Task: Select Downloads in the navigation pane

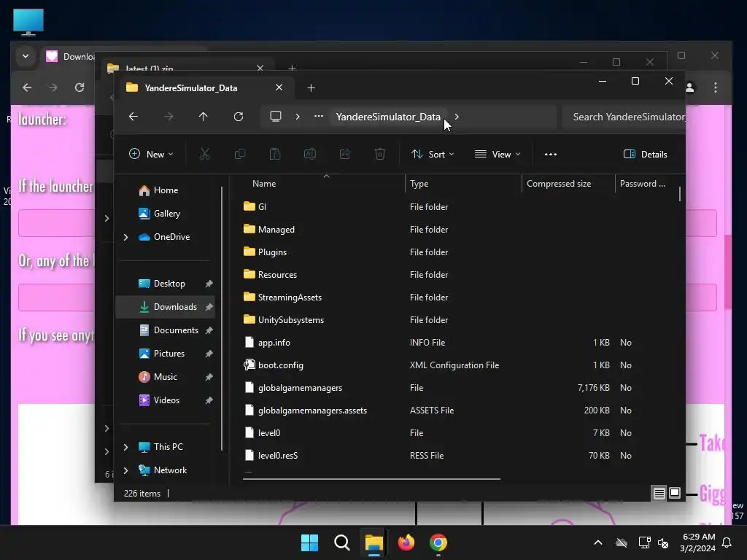Action: [x=166, y=307]
